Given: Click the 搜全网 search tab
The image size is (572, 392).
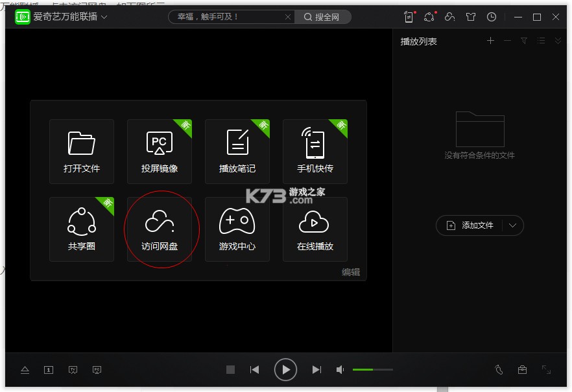Looking at the screenshot, I should (x=323, y=17).
